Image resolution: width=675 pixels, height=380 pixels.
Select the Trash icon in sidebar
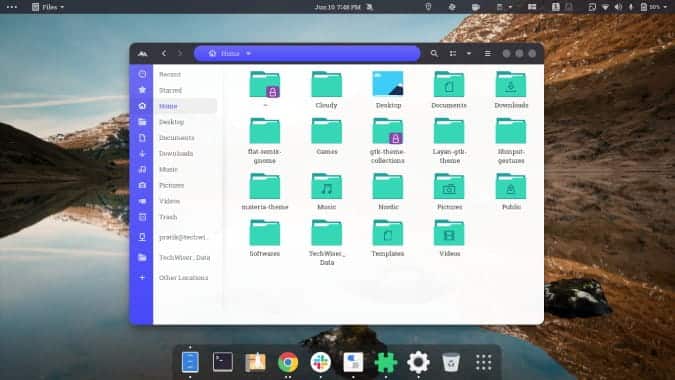tap(142, 217)
